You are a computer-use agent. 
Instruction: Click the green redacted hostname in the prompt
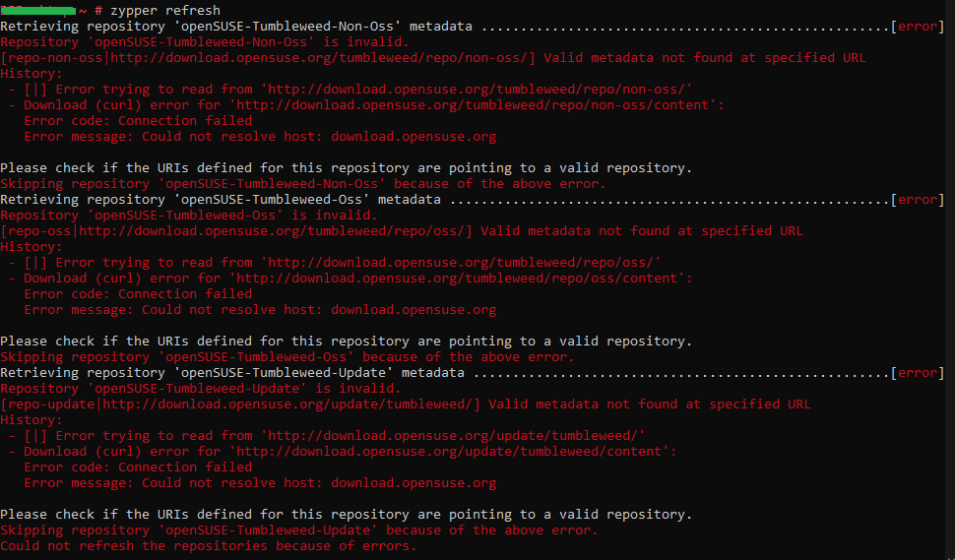[38, 11]
